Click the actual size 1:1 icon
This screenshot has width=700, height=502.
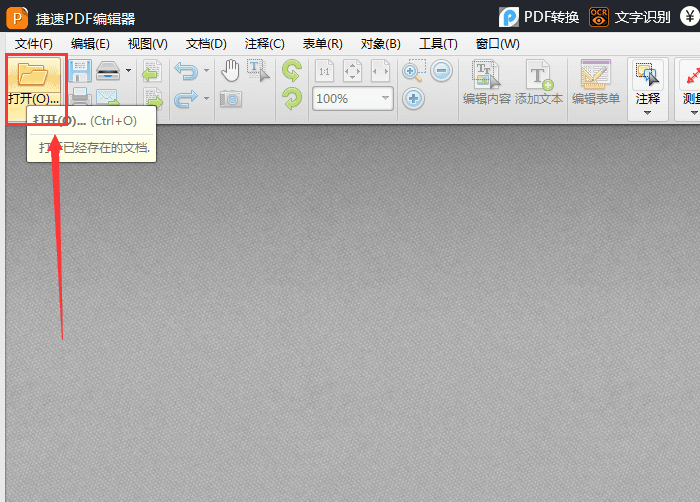pyautogui.click(x=325, y=71)
